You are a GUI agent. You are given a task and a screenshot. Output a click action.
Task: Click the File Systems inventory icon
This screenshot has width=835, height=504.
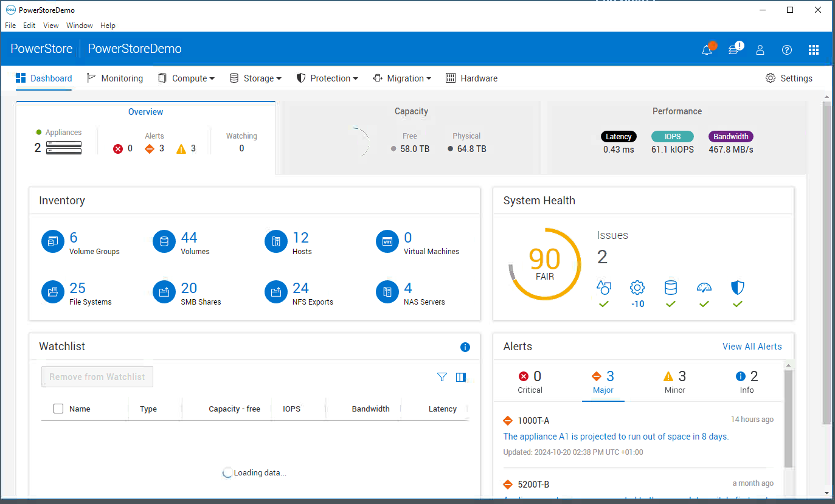tap(52, 292)
